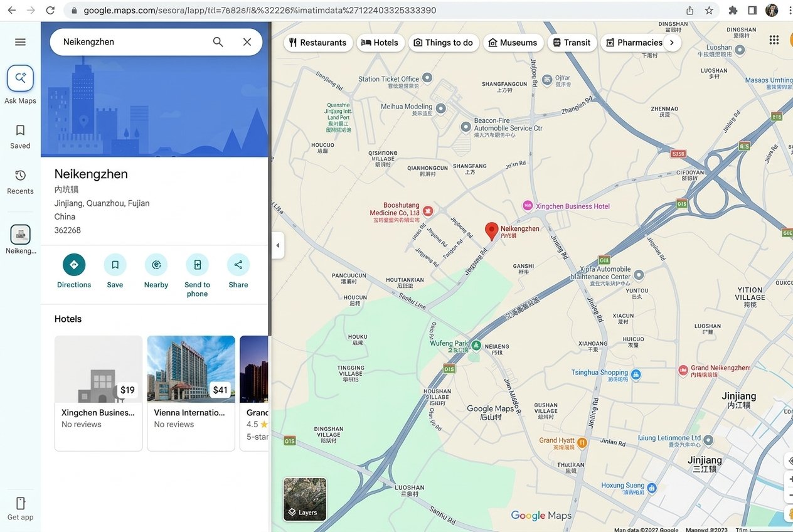Select Booshutang Medicine Co map marker
The height and width of the screenshot is (532, 793).
(x=428, y=211)
